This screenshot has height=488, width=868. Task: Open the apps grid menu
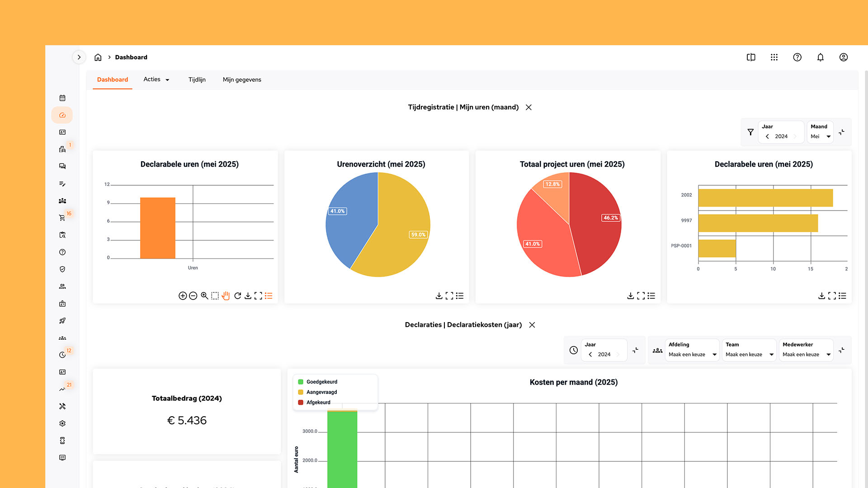click(x=774, y=57)
